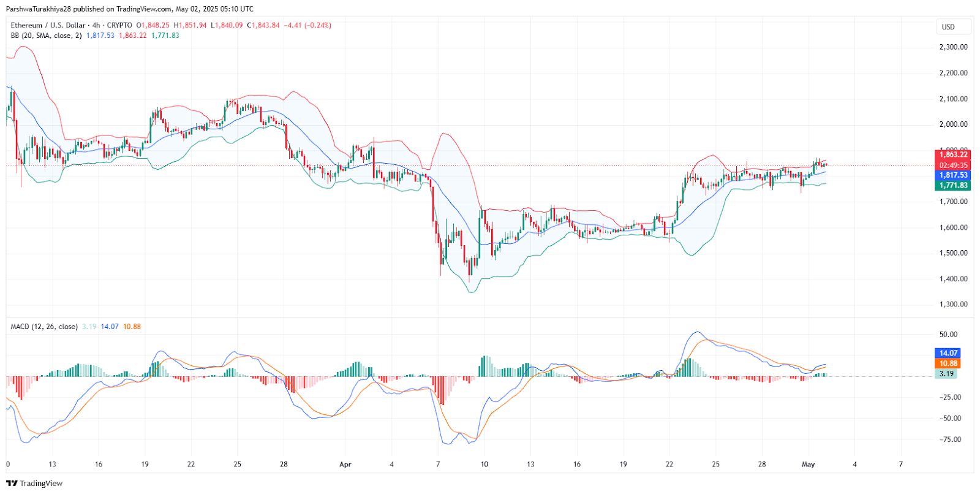The image size is (980, 494).
Task: Click the 2,000.00 price axis label
Action: pyautogui.click(x=954, y=124)
